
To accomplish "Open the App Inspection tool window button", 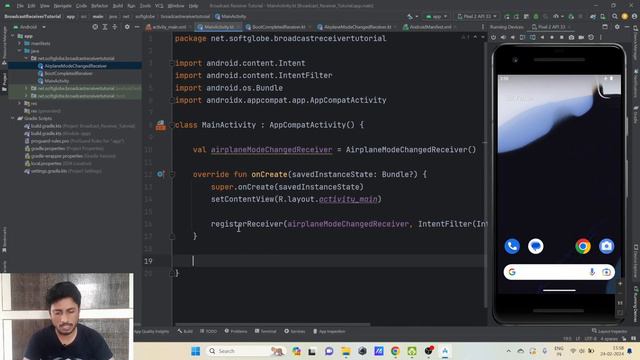I will [329, 331].
